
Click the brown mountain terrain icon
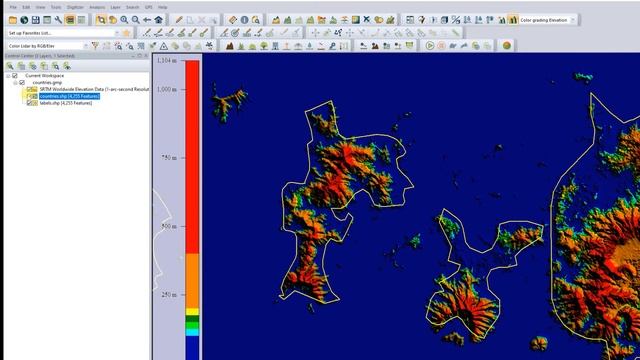(230, 46)
